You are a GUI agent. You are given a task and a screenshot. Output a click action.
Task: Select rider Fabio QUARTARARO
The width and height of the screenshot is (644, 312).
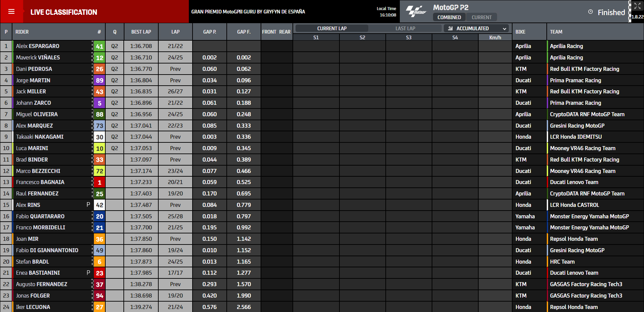click(x=40, y=216)
